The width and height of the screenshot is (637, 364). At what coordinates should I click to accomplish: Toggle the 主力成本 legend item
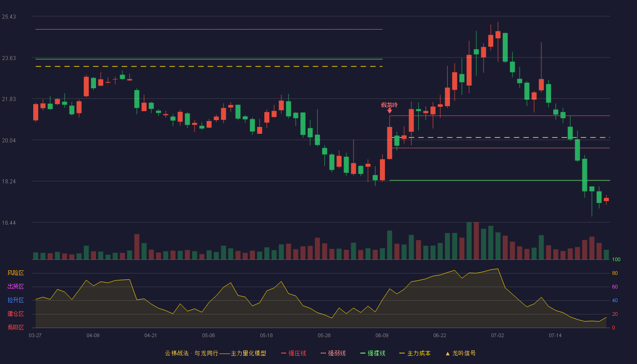coord(415,353)
